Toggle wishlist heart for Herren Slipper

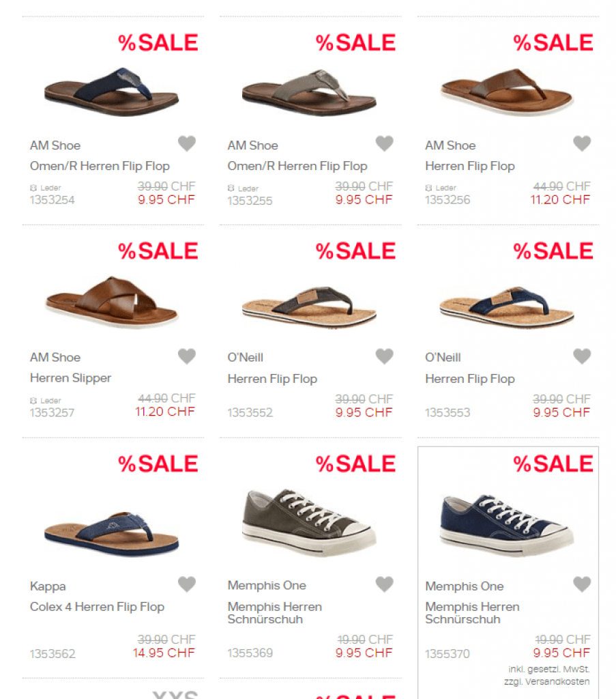[x=187, y=356]
